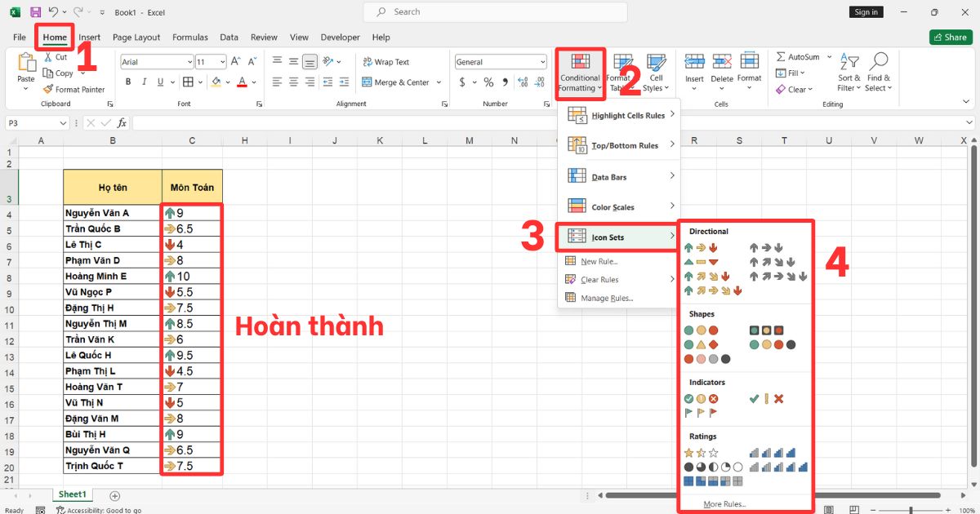Click the Insert cells icon
Image resolution: width=980 pixels, height=514 pixels.
pyautogui.click(x=694, y=69)
